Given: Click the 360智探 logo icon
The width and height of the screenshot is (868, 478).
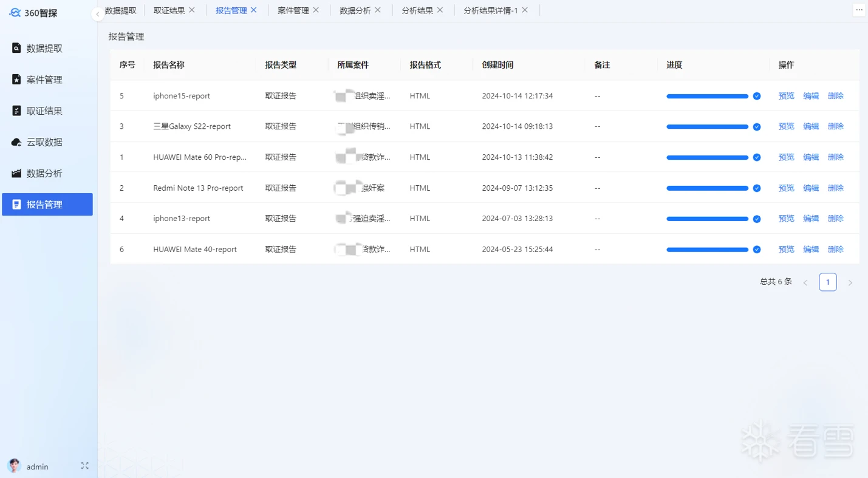Looking at the screenshot, I should (15, 13).
